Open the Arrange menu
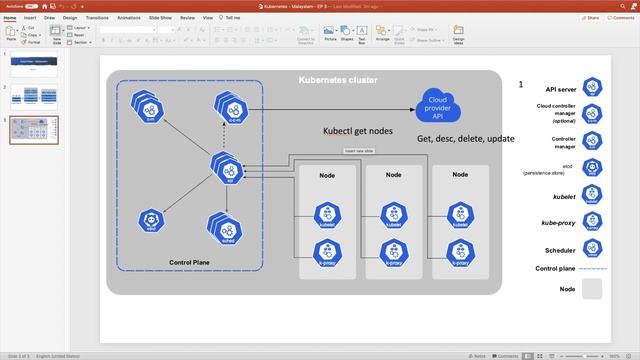 (382, 33)
